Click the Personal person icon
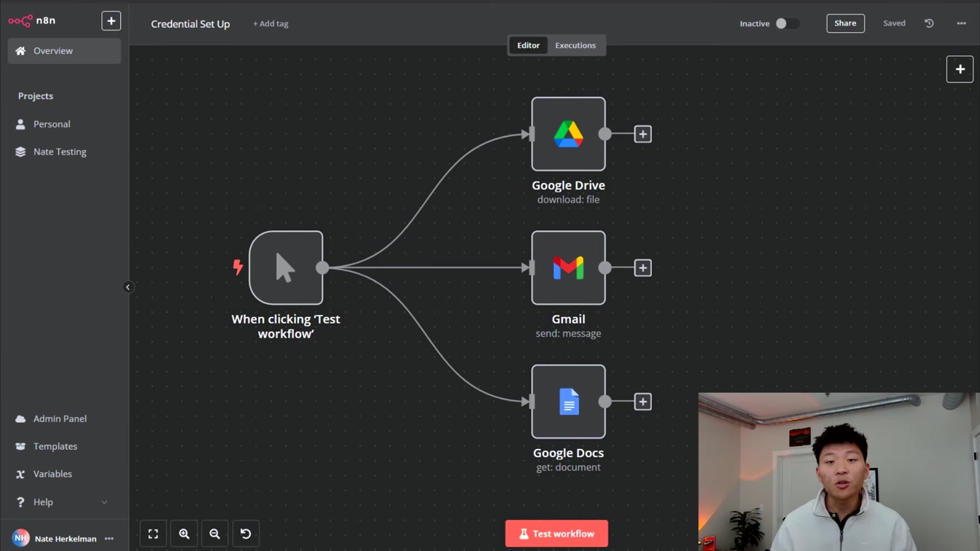This screenshot has width=980, height=551. click(20, 124)
